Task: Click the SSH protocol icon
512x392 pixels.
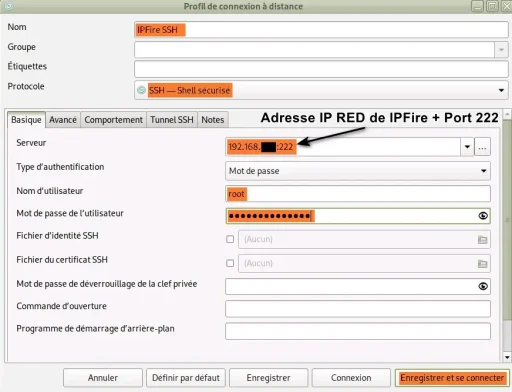Action: tap(141, 90)
